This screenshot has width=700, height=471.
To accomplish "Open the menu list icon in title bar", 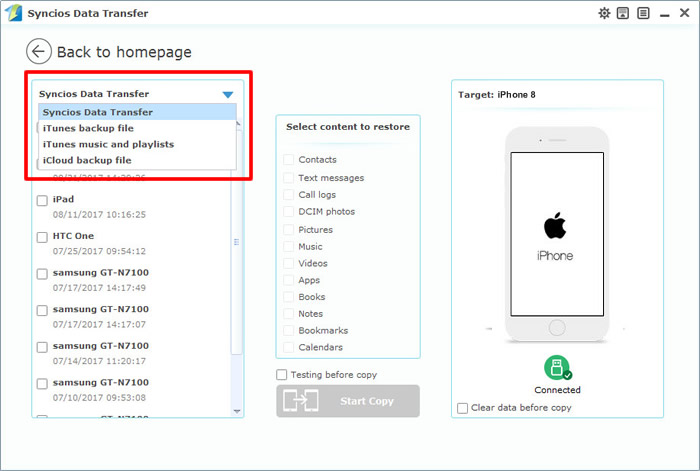I will click(x=643, y=13).
